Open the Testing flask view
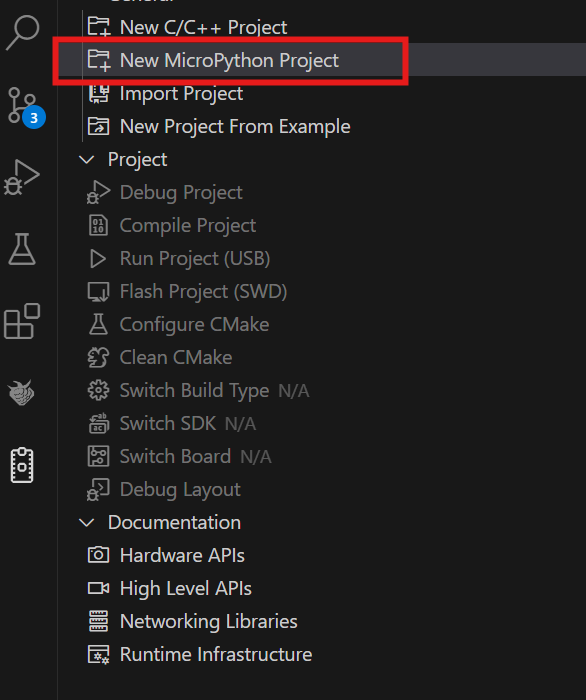 pos(22,249)
